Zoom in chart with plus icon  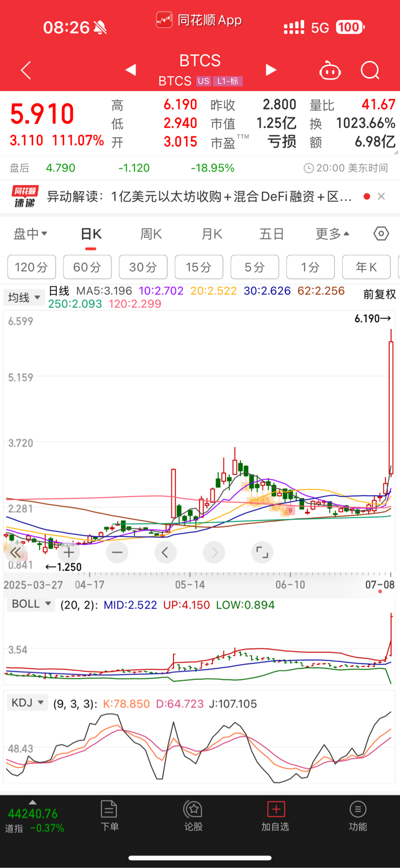point(69,553)
